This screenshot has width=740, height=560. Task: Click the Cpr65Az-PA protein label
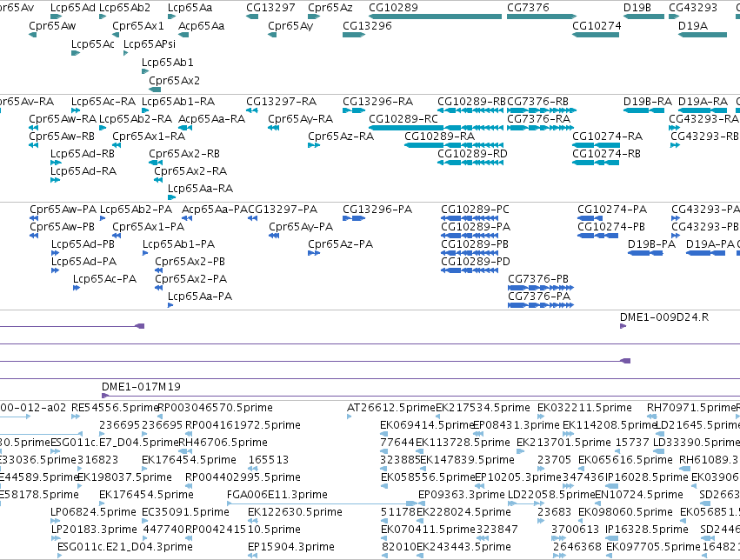coord(340,244)
